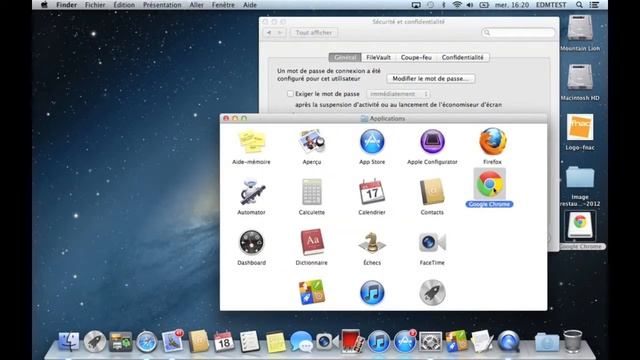Open the Mountain Lion drive on desktop
Screen dimensions: 640x360
[x=580, y=29]
